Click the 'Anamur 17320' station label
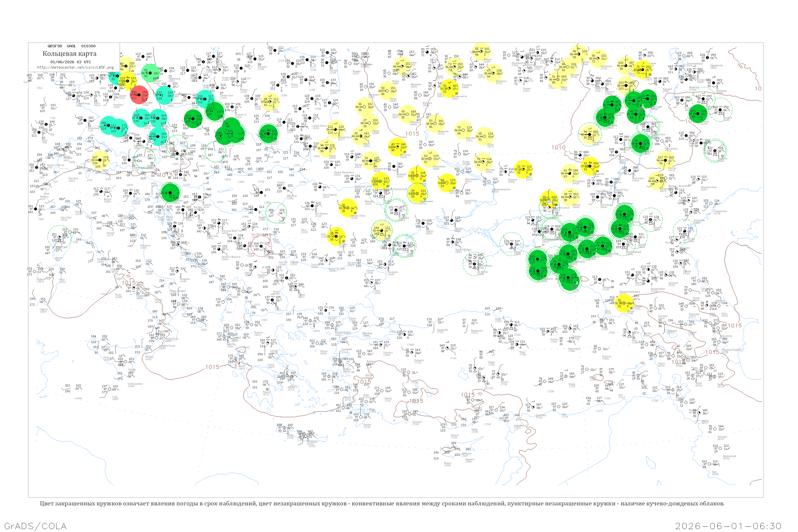 click(455, 436)
